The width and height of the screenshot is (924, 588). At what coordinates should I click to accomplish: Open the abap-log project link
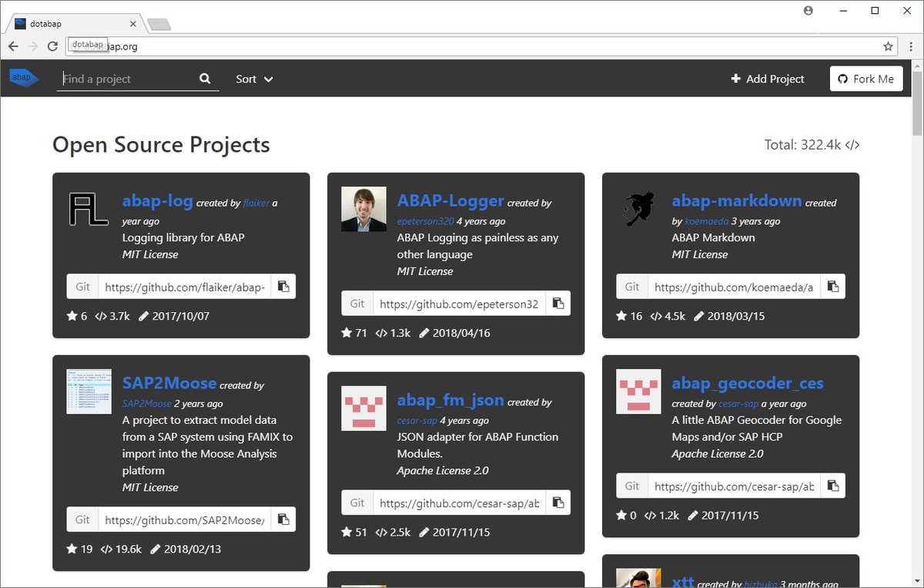pos(157,201)
